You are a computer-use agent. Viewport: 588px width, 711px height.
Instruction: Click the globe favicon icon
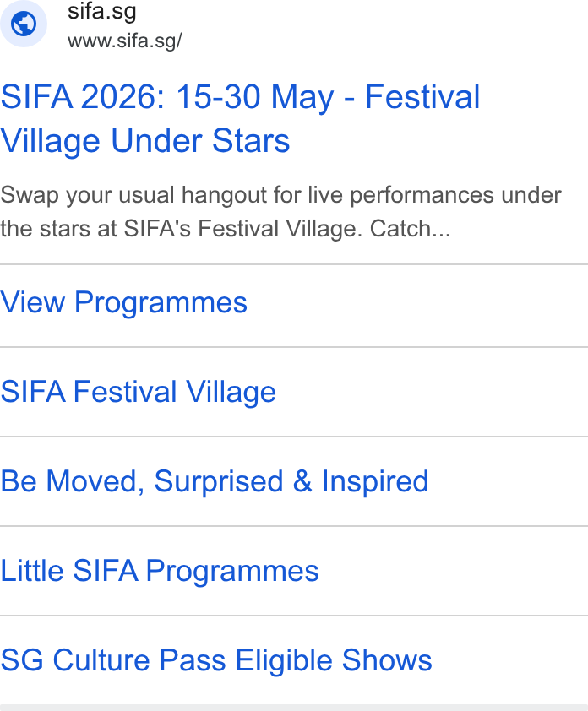(x=24, y=24)
